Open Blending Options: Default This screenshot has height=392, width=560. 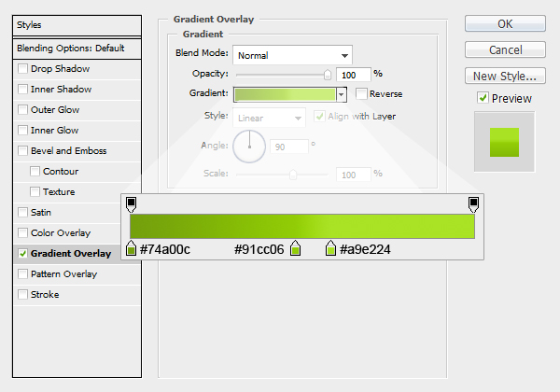click(77, 49)
